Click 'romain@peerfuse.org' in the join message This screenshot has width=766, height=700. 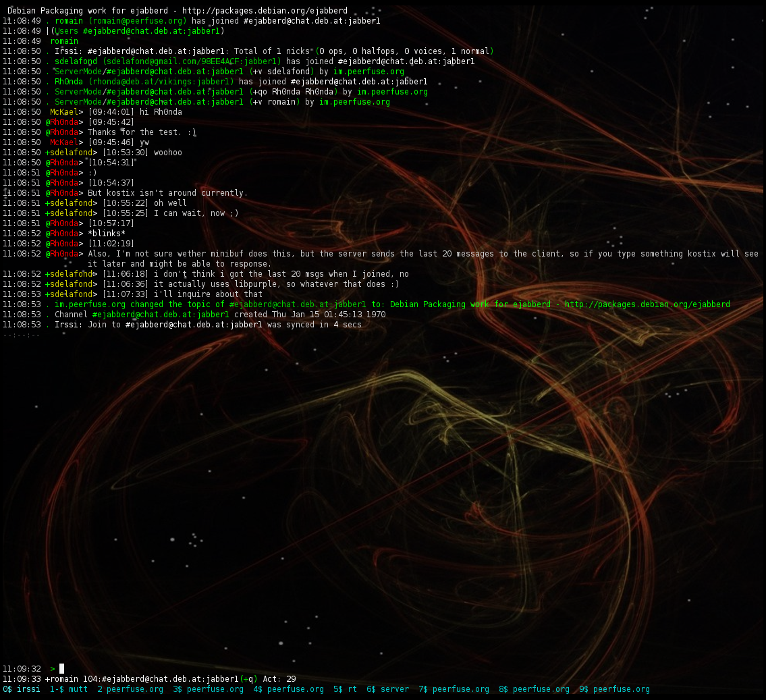coord(137,20)
